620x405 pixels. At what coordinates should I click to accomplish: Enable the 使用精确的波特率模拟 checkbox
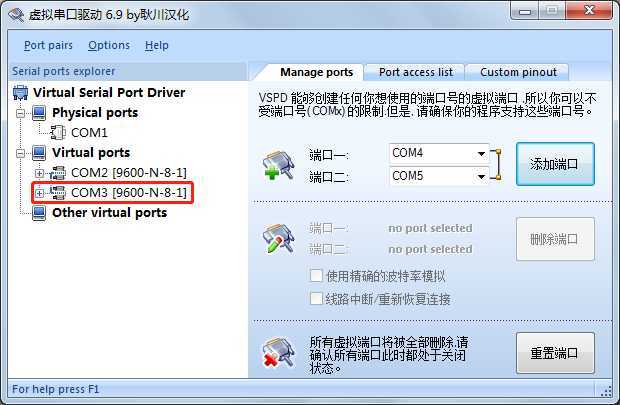[316, 275]
